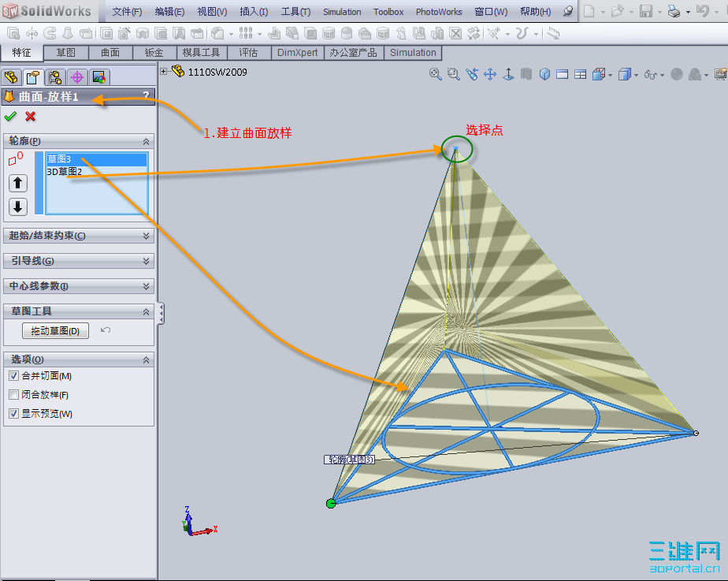Click the SolidWorks logo
Screen dimensions: 728x581
click(46, 11)
